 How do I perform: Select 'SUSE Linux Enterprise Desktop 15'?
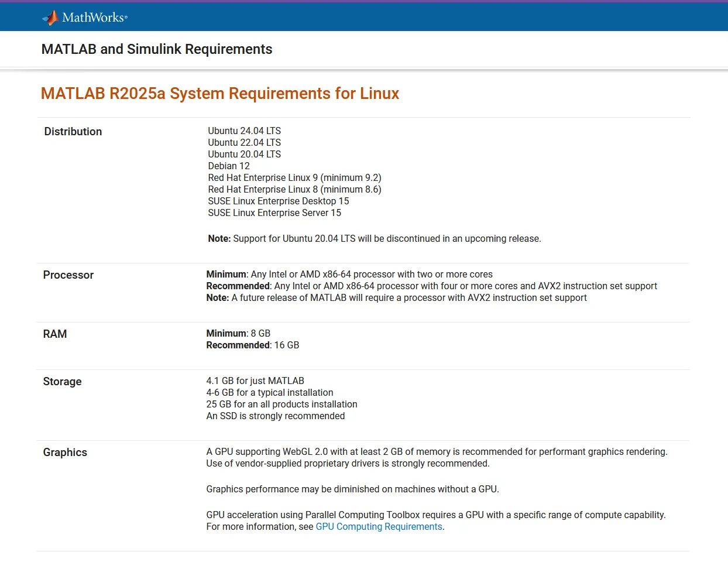coord(279,201)
